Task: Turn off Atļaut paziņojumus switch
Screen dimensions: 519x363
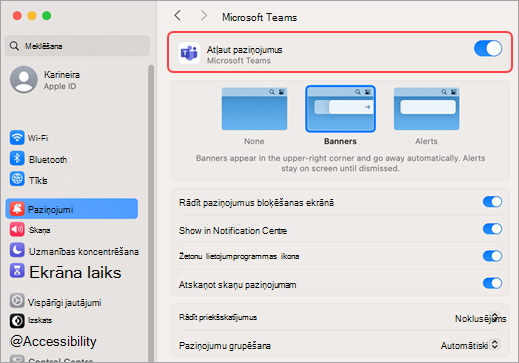Action: coord(488,49)
